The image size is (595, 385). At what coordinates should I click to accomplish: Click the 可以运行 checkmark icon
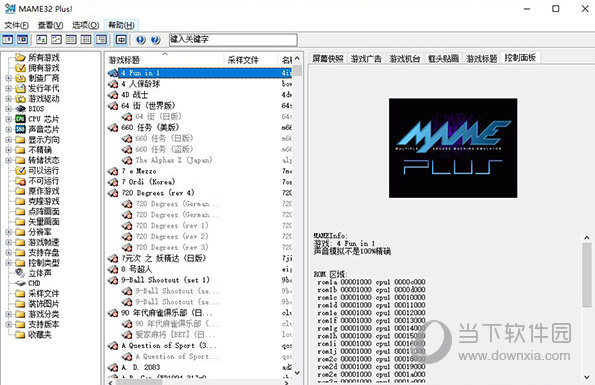point(20,170)
